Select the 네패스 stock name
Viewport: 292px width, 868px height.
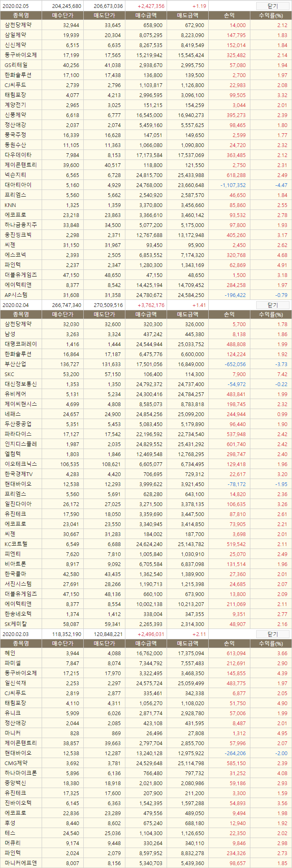[12, 414]
